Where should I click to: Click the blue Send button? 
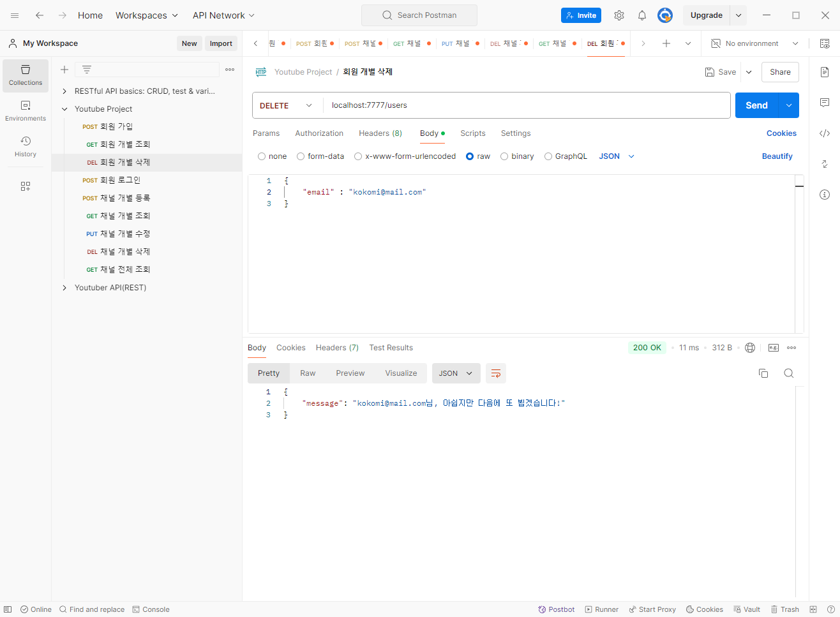pos(757,105)
